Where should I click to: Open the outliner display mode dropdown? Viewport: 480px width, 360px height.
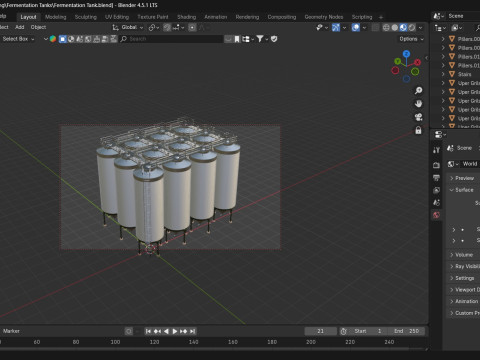440,28
